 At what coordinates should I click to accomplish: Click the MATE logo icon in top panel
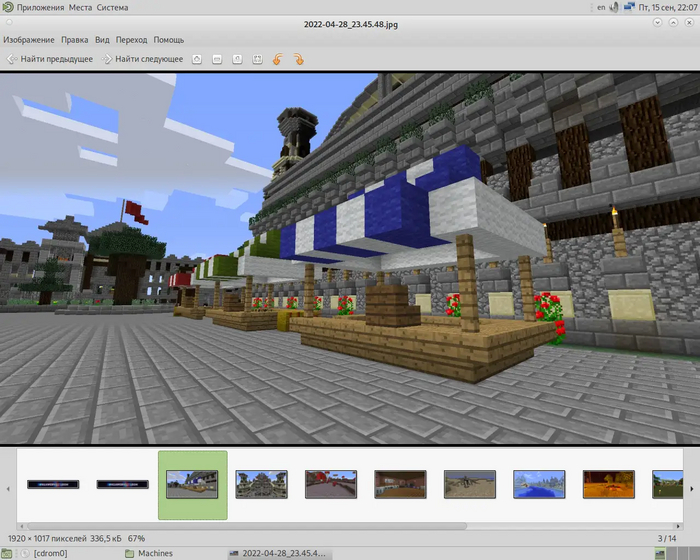click(x=8, y=7)
